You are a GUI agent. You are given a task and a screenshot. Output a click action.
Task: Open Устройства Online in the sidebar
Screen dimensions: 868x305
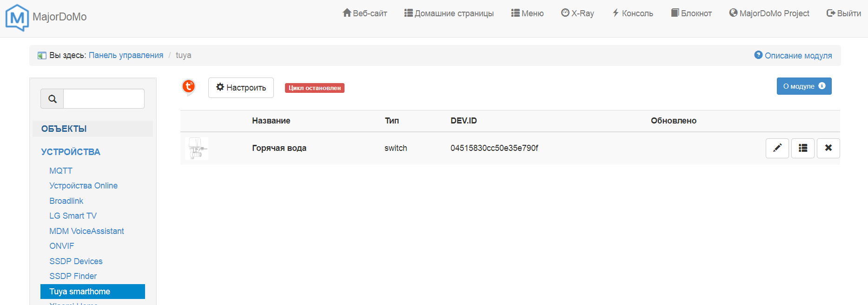(84, 186)
